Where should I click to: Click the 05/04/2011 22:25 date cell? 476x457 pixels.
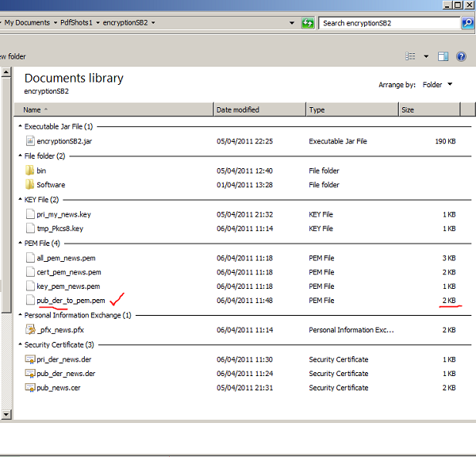[x=244, y=141]
